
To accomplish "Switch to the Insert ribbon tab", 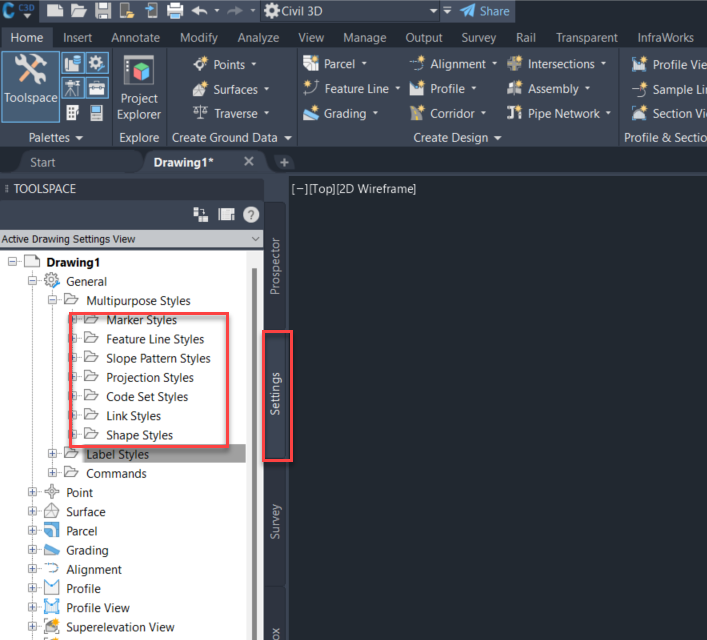I will [x=77, y=37].
